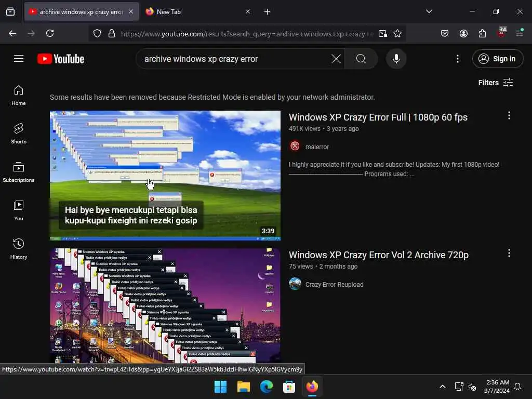
Task: Select You in the sidebar
Action: click(x=19, y=211)
